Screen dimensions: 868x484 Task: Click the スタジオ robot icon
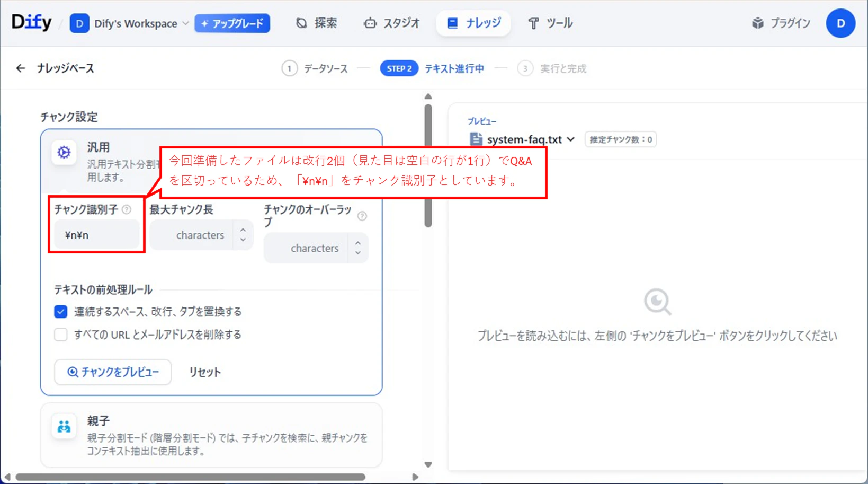370,23
